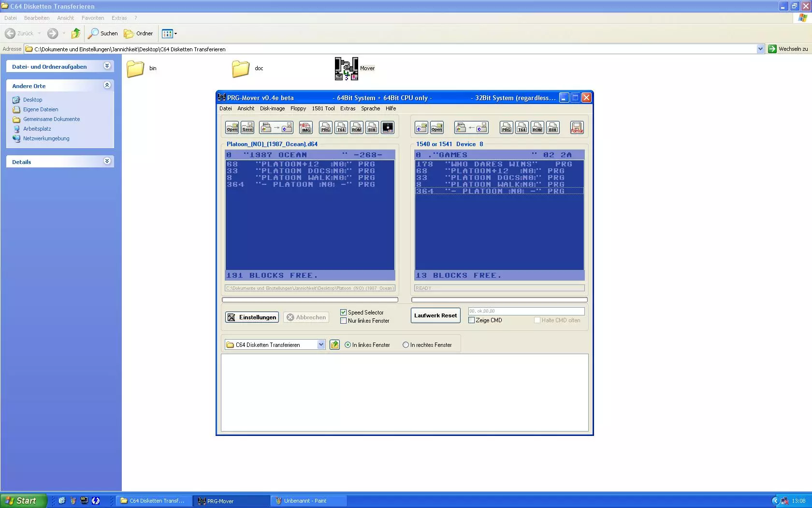
Task: Click the Explorer Up-one-level folder icon
Action: coord(76,33)
